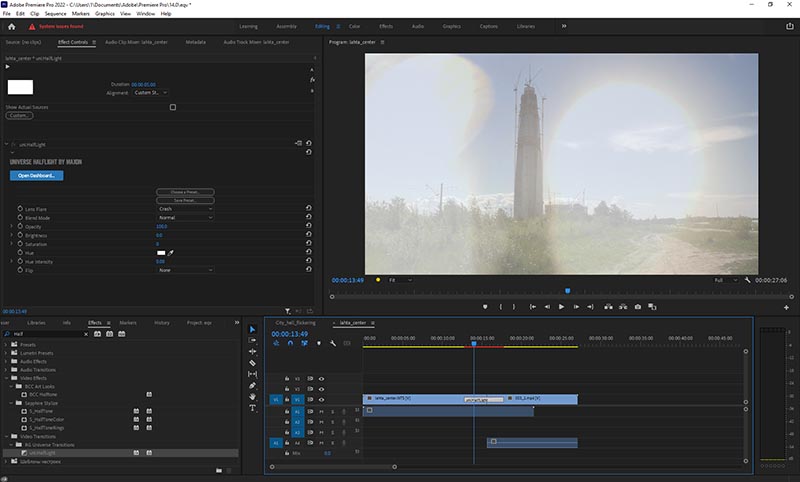Open the Fit zoom level dropdown

click(401, 280)
